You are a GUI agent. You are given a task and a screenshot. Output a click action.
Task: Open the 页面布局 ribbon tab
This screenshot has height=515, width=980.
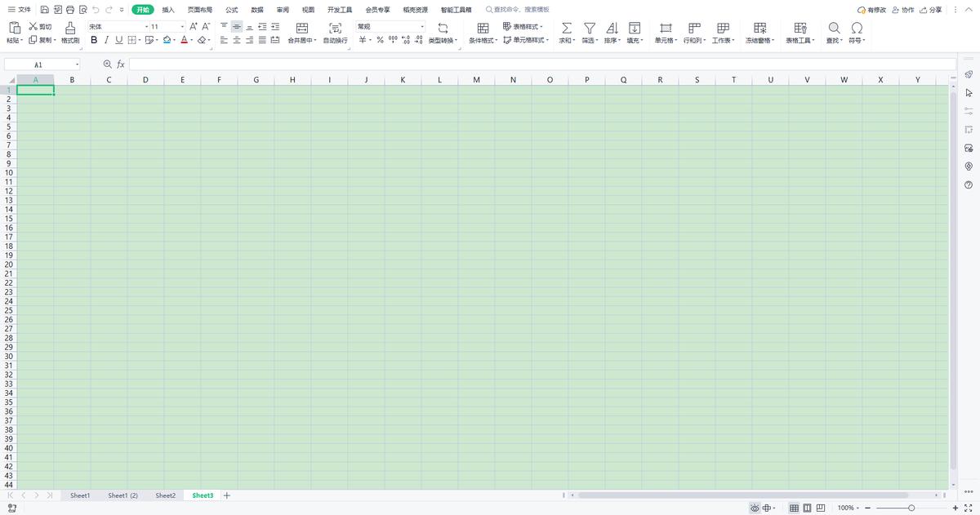pyautogui.click(x=200, y=10)
